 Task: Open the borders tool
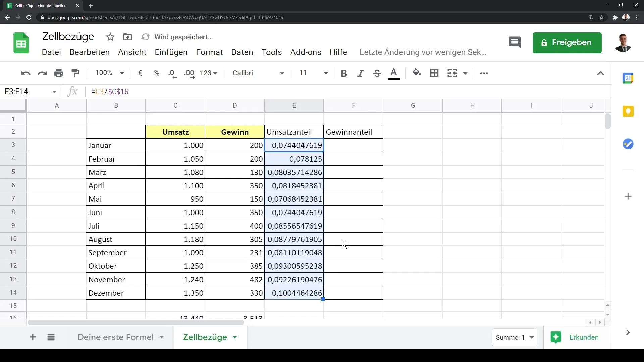(x=434, y=73)
